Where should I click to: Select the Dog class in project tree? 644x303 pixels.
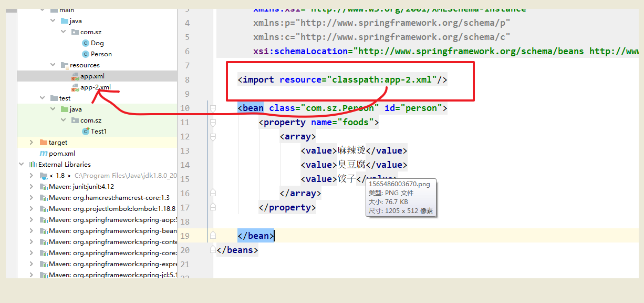pos(97,43)
